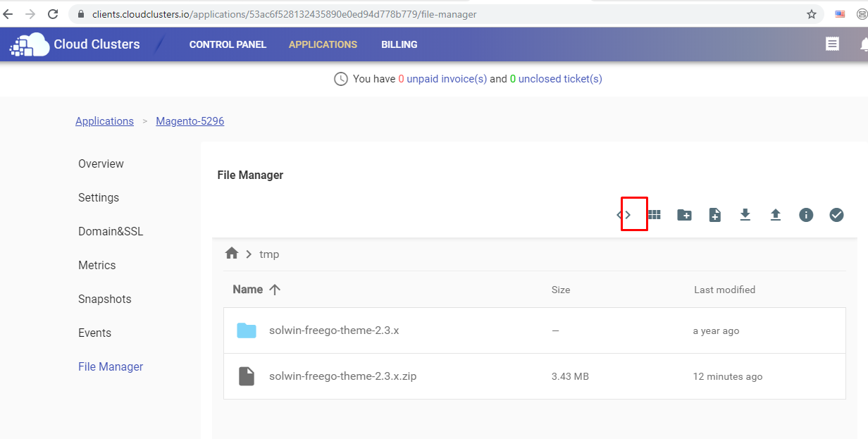Click the upload icon in toolbar
Screen dimensions: 868x439
776,215
